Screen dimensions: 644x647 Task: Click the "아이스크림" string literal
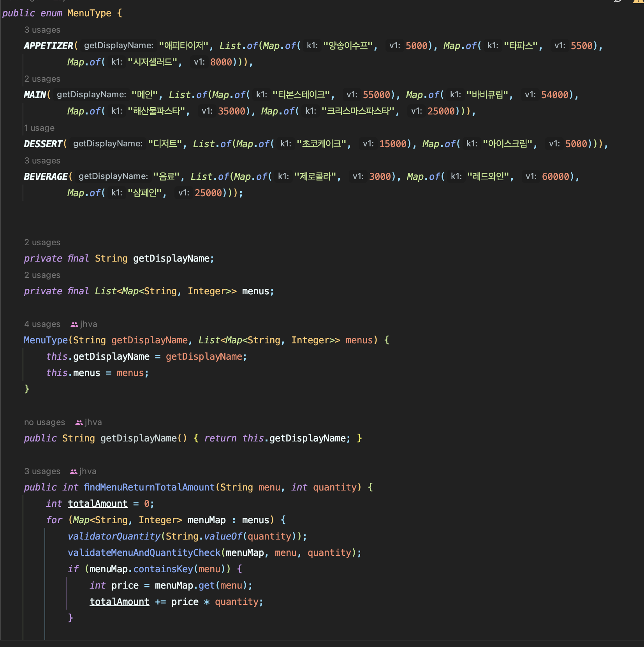508,144
